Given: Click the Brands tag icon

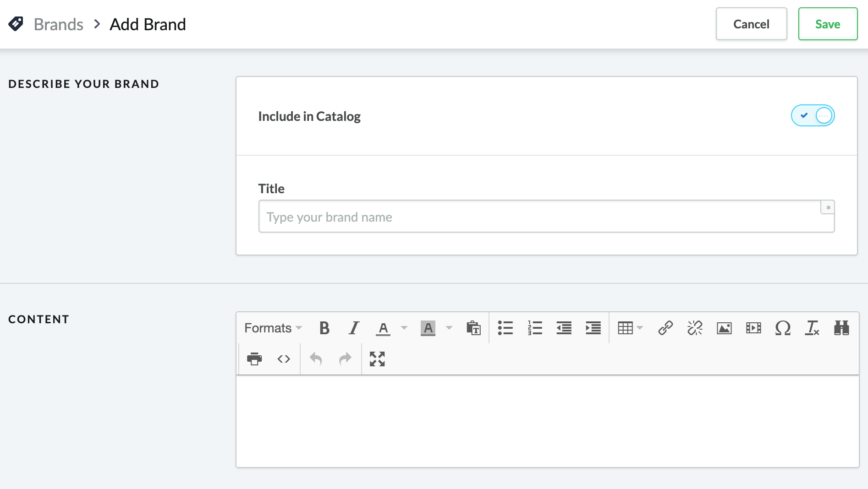Looking at the screenshot, I should [16, 24].
